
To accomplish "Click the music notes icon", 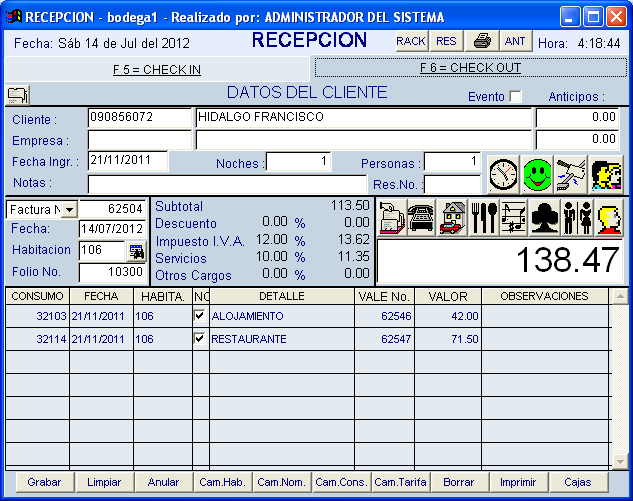I will (514, 217).
